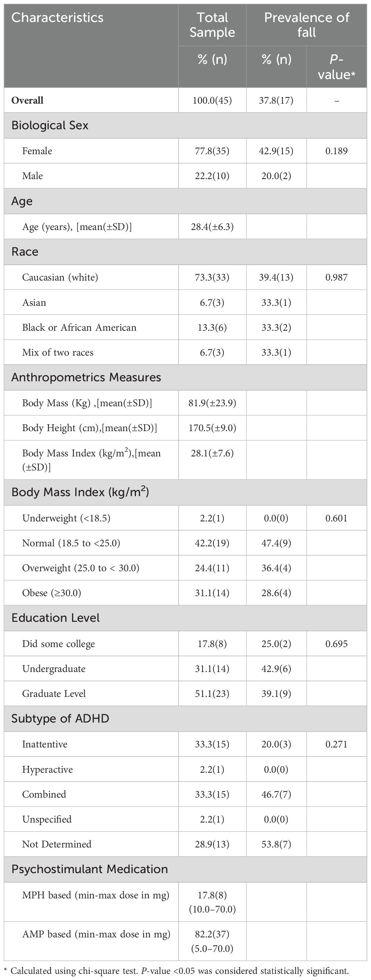Click the P-value column header
Image resolution: width=371 pixels, height=980 pixels.
(336, 67)
